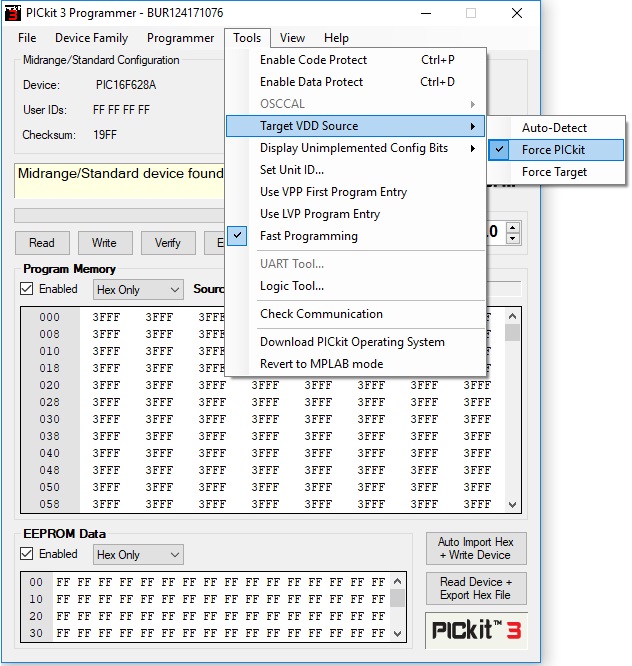The height and width of the screenshot is (666, 632).
Task: Click the Write button
Action: point(105,243)
